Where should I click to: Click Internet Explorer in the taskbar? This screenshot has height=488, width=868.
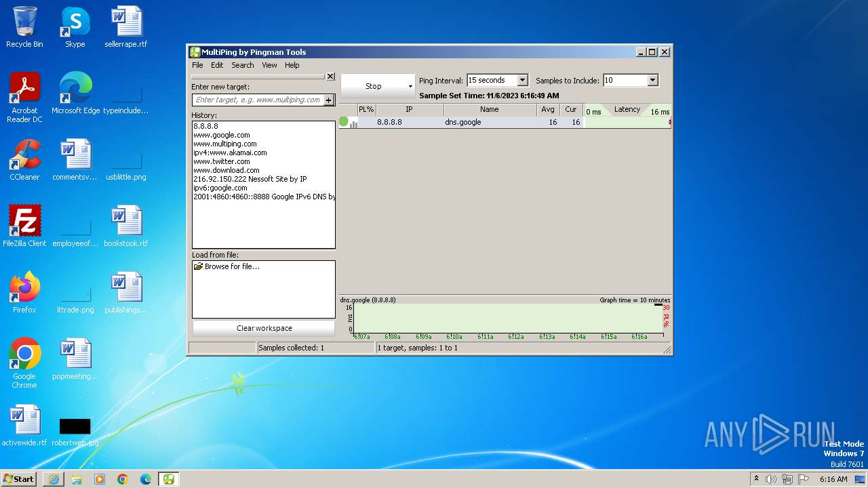(54, 479)
